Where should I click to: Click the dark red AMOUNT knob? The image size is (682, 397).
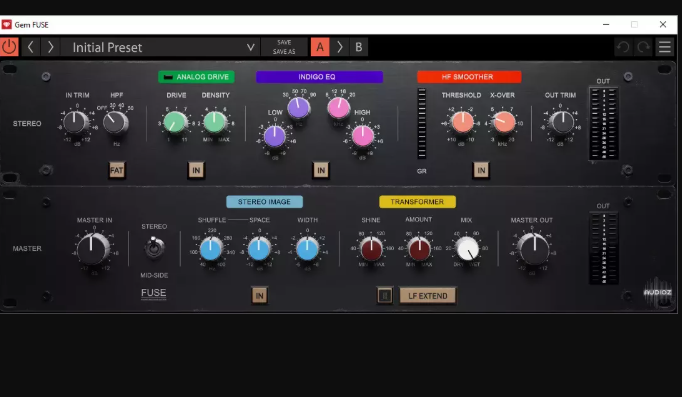[x=419, y=249]
